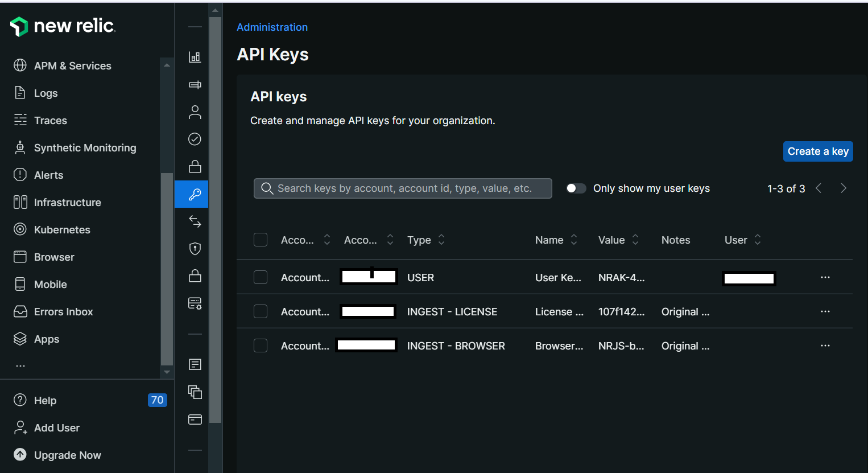Click the NRJS-b... browser key value
The width and height of the screenshot is (868, 473).
point(621,346)
